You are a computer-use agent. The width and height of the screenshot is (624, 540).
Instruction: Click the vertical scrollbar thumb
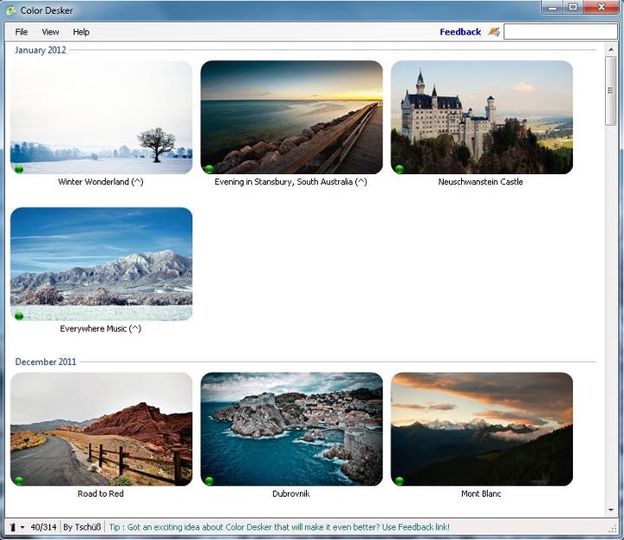(610, 91)
